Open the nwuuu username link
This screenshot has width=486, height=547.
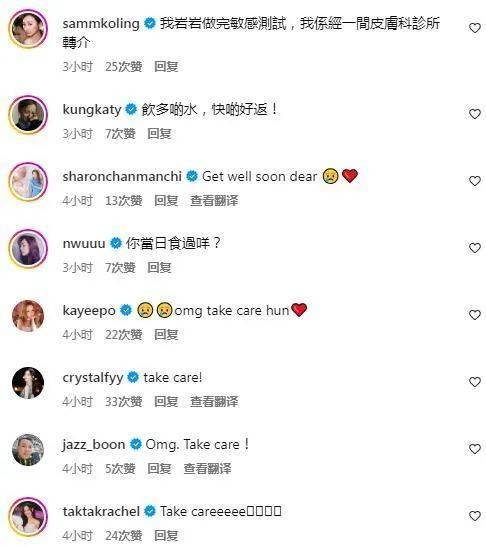click(x=84, y=243)
